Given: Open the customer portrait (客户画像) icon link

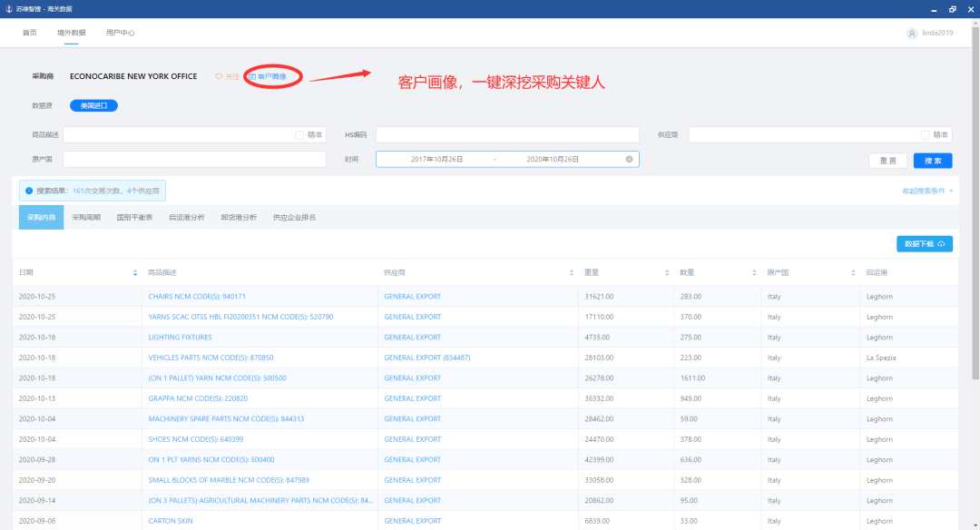Looking at the screenshot, I should click(x=268, y=76).
